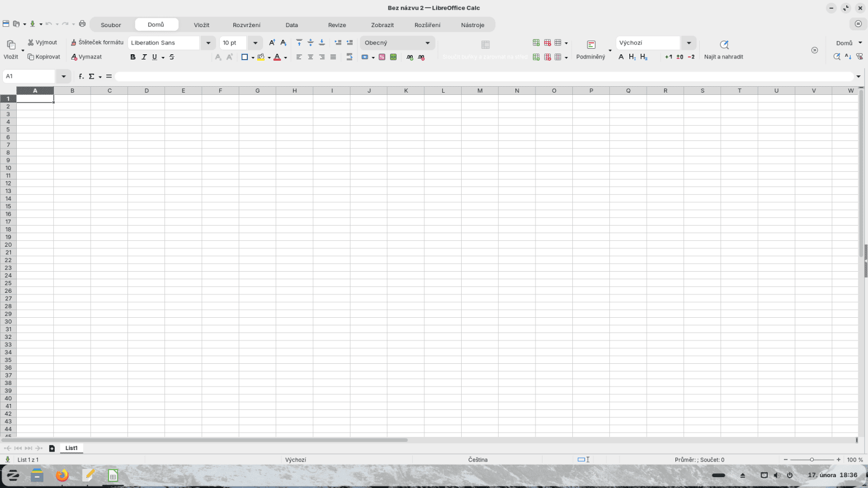Click the formula equals sign icon
This screenshot has width=868, height=488.
[109, 76]
